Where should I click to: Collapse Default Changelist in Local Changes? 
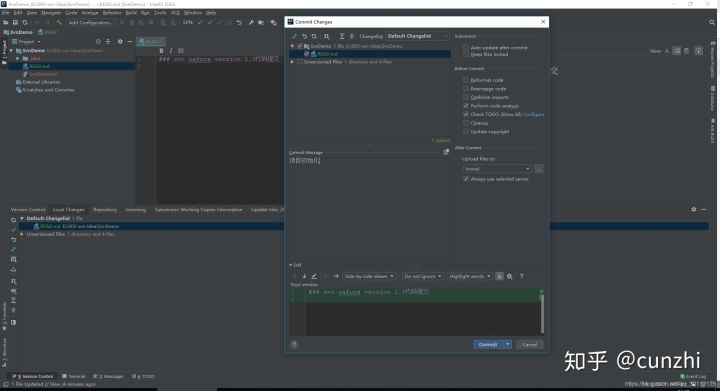[22, 218]
